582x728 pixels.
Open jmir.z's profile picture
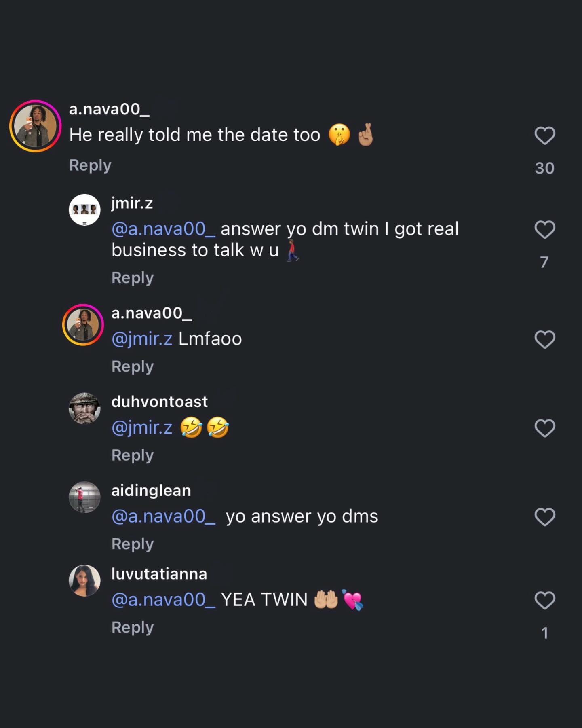pyautogui.click(x=84, y=210)
